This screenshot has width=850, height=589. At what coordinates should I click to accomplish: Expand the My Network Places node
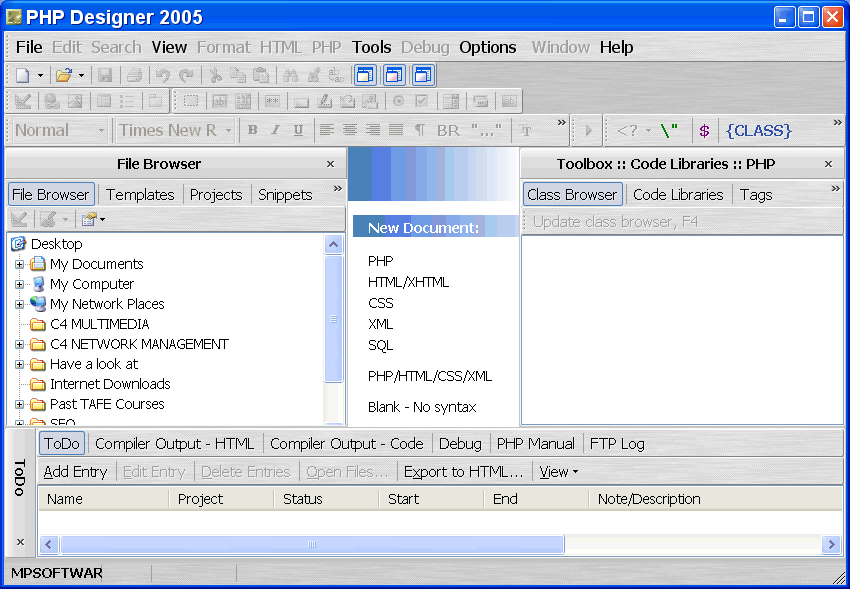coord(20,305)
